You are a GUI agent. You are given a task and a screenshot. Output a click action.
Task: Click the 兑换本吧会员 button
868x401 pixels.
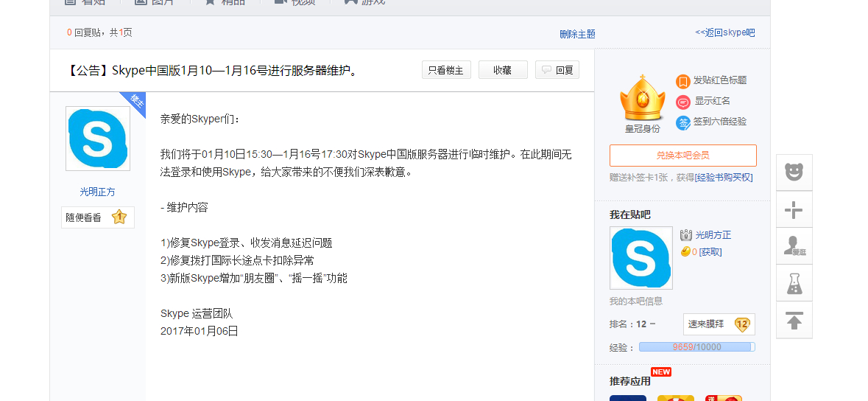pos(682,156)
